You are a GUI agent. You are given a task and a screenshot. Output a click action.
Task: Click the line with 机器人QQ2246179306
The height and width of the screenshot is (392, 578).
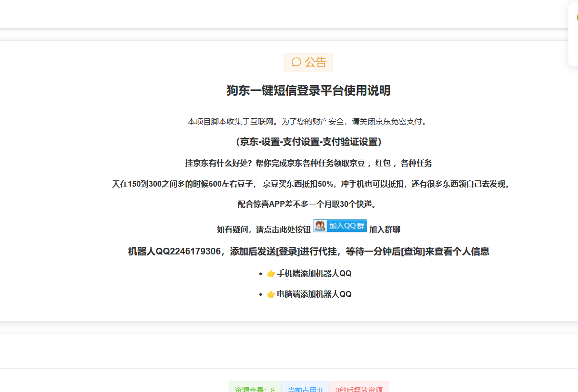coord(308,252)
